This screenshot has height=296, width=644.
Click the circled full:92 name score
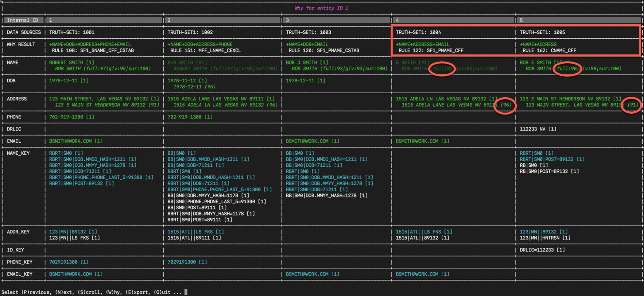point(442,68)
